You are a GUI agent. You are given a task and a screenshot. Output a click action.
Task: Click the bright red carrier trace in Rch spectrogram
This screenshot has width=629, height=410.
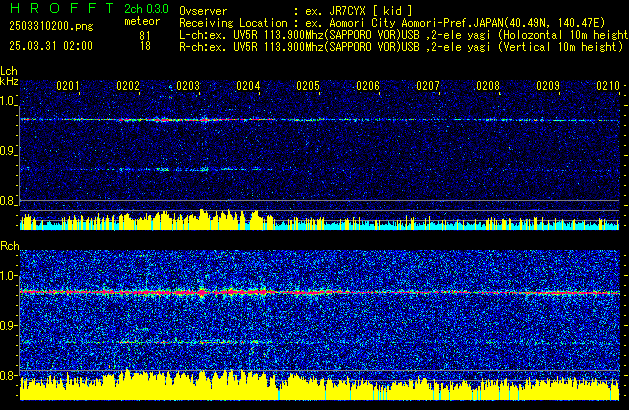320,293
